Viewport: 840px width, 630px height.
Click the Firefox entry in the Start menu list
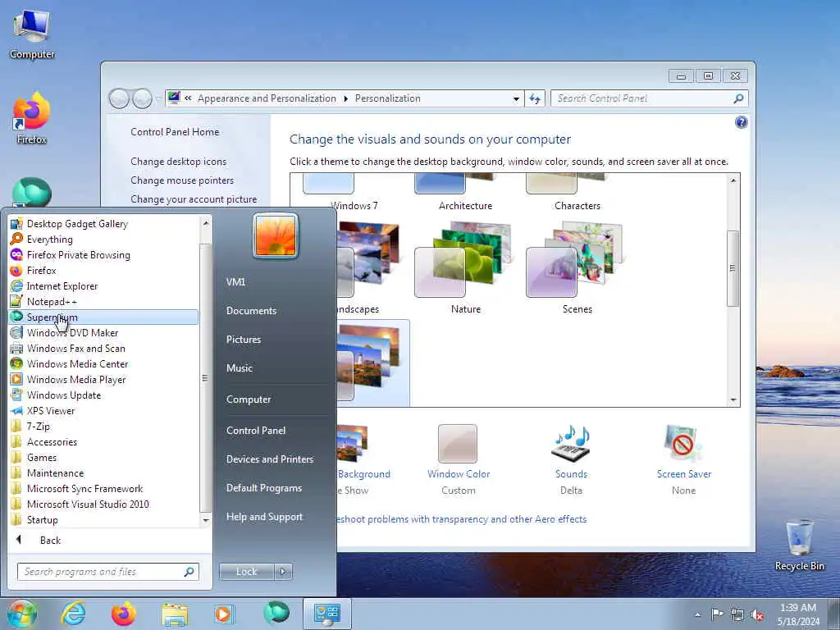pyautogui.click(x=103, y=271)
